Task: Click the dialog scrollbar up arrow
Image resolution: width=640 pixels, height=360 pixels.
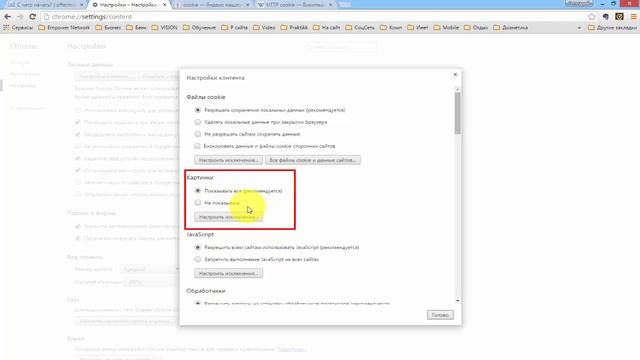Action: (x=458, y=89)
